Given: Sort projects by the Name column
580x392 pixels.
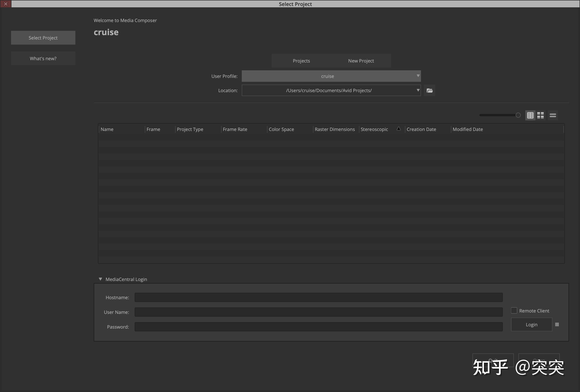Looking at the screenshot, I should coord(107,129).
